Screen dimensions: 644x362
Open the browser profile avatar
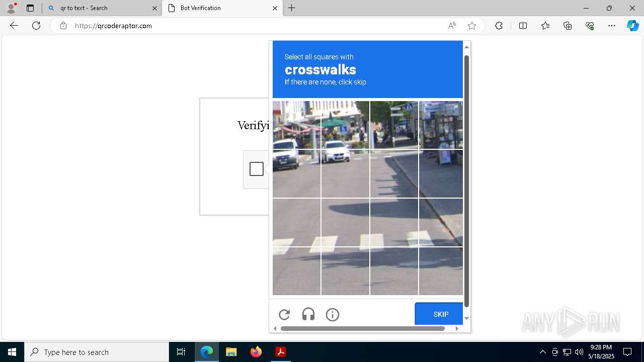click(11, 8)
